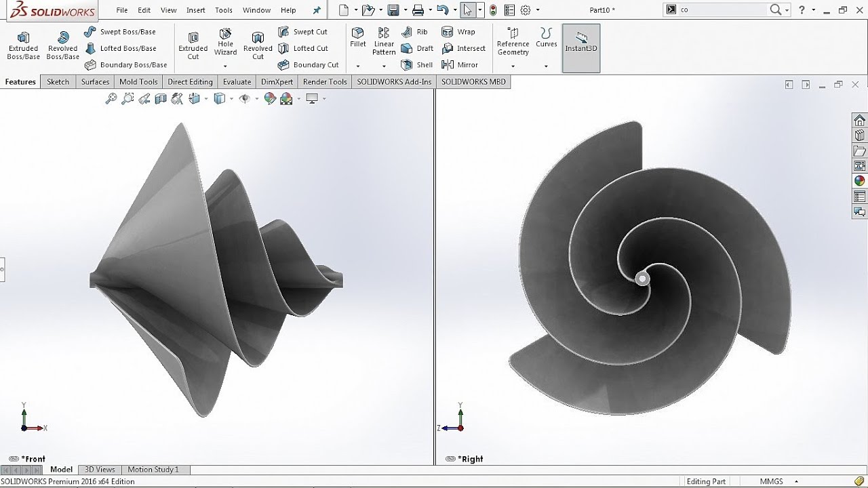The height and width of the screenshot is (488, 868).
Task: Select the Fillet tool
Action: pos(358,37)
